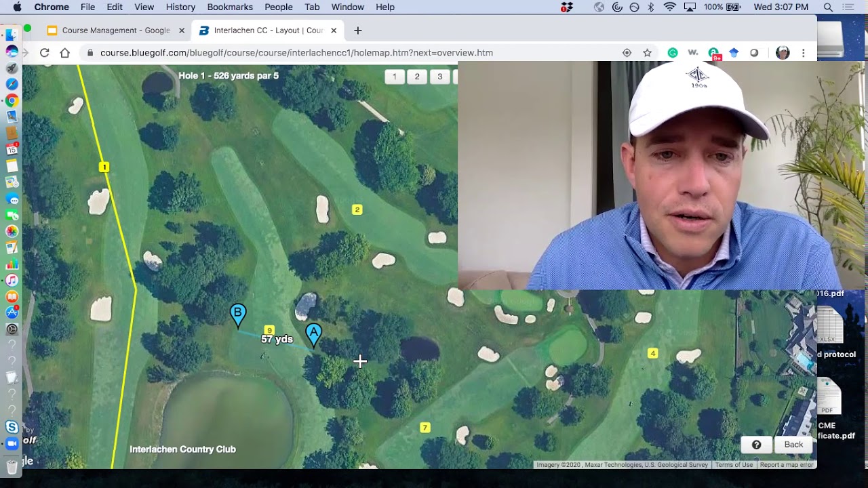Click the gray circular extension icon
The width and height of the screenshot is (868, 488).
[x=754, y=53]
